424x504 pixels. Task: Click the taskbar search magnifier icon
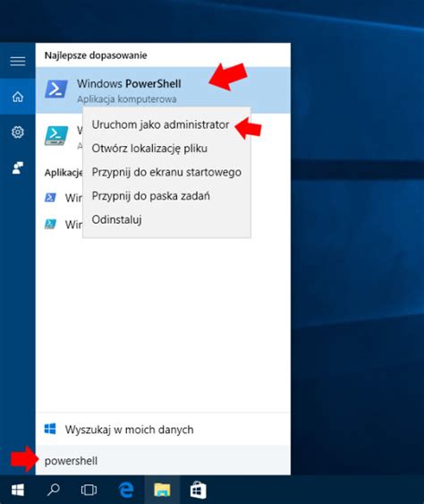tap(54, 490)
